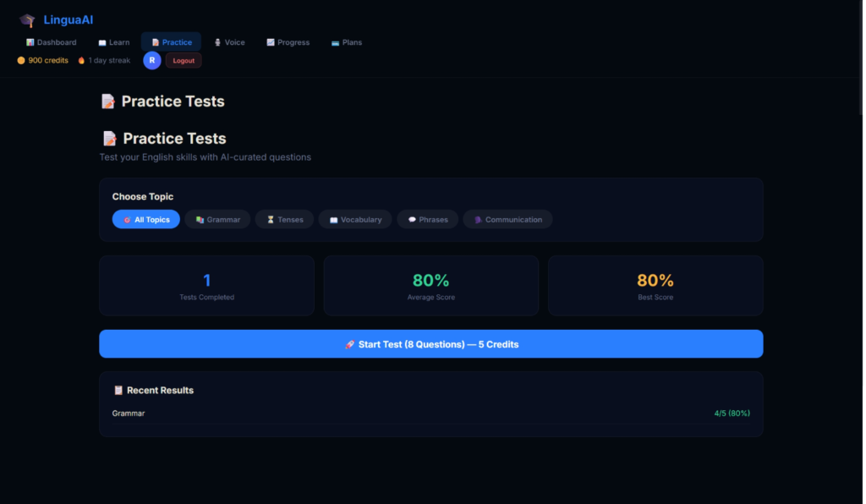Select the Grammar topic filter
This screenshot has height=504, width=866.
point(217,219)
